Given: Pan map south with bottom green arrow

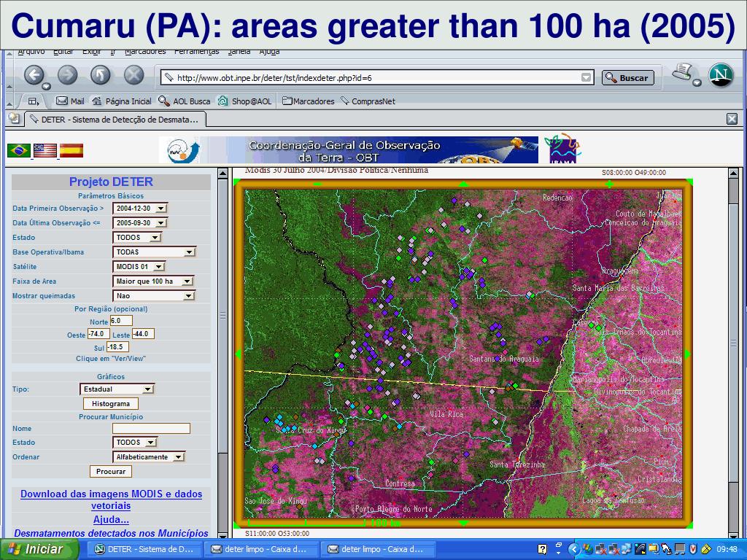Looking at the screenshot, I should pyautogui.click(x=463, y=523).
